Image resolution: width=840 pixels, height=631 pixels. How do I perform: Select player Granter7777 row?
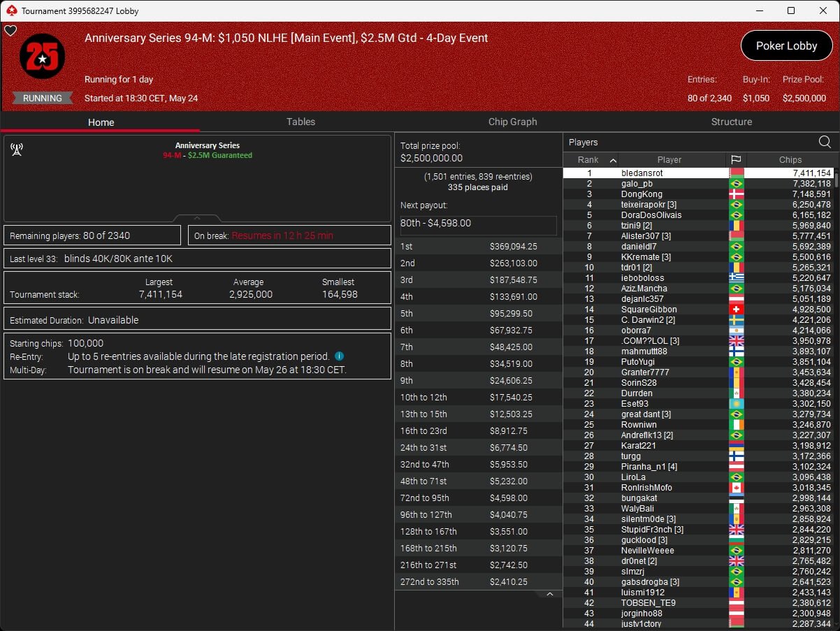click(697, 372)
